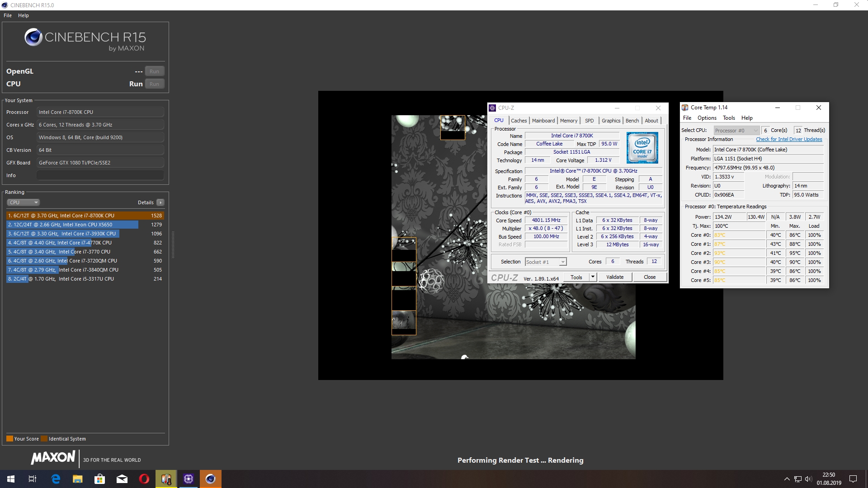Switch to the Mainboard tab in CPU-Z
Viewport: 868px width, 488px height.
543,121
